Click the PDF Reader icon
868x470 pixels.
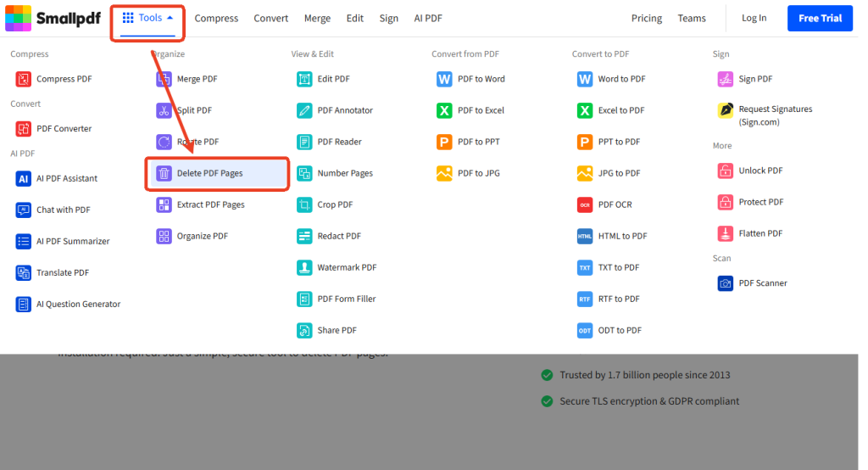pos(304,142)
